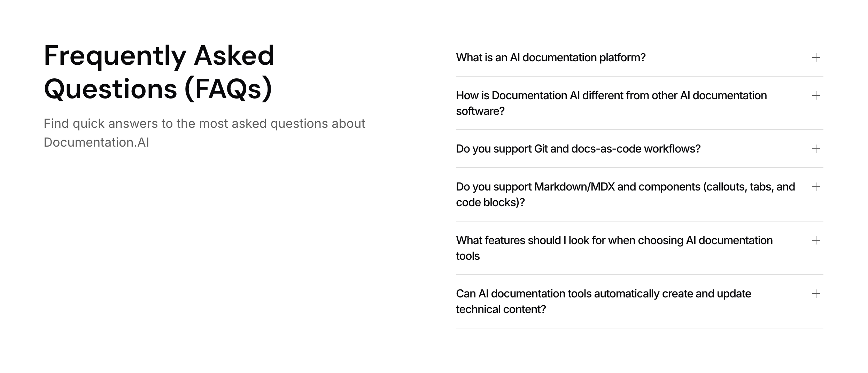
Task: Click plus icon for the Markdown/MDX components question
Action: pos(816,187)
